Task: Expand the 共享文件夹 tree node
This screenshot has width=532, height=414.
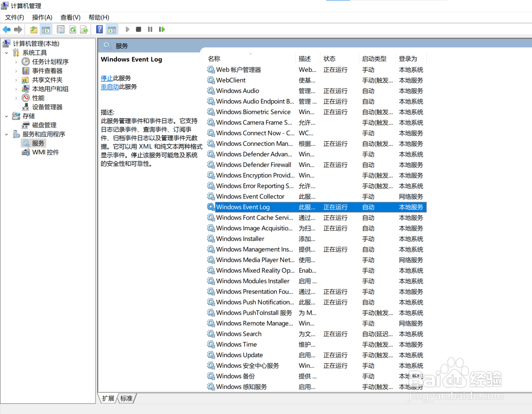Action: point(16,80)
